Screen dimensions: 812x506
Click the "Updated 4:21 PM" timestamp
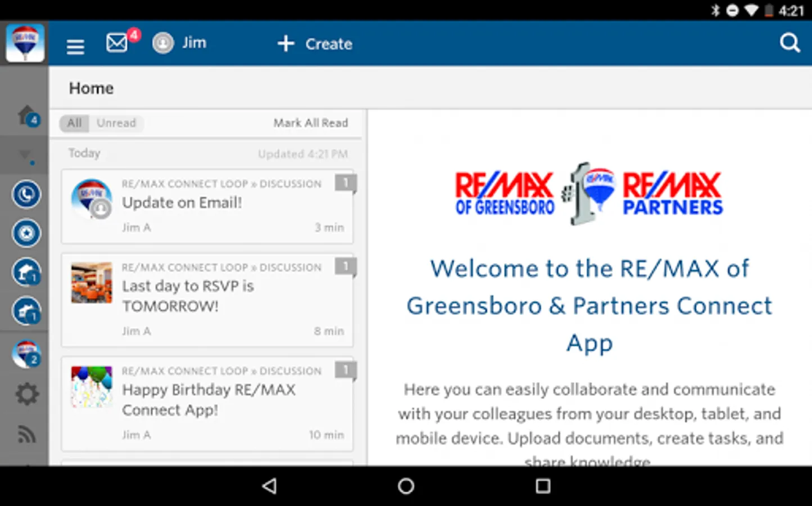click(303, 154)
